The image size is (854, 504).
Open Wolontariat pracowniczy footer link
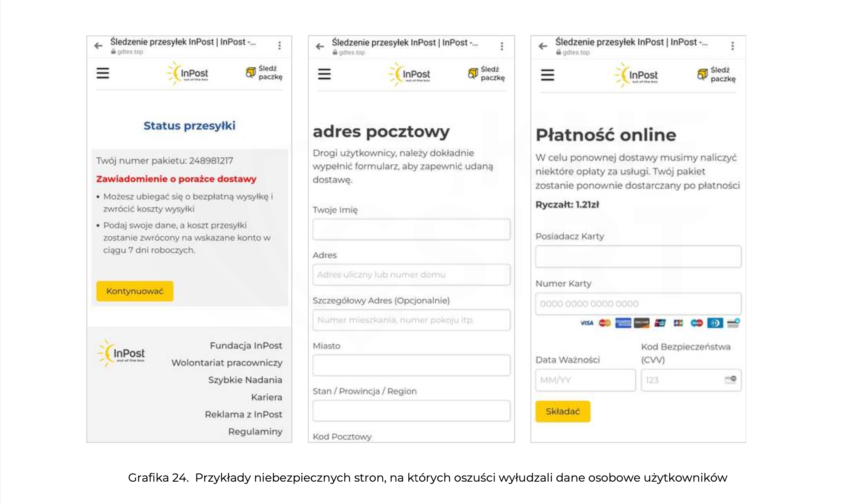227,363
